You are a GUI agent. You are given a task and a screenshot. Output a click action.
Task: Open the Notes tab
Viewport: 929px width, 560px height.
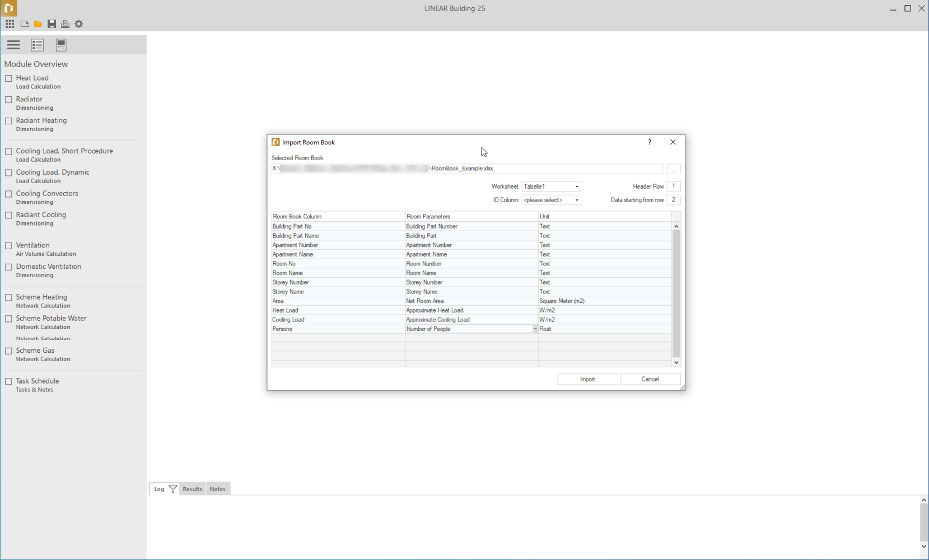pyautogui.click(x=217, y=489)
